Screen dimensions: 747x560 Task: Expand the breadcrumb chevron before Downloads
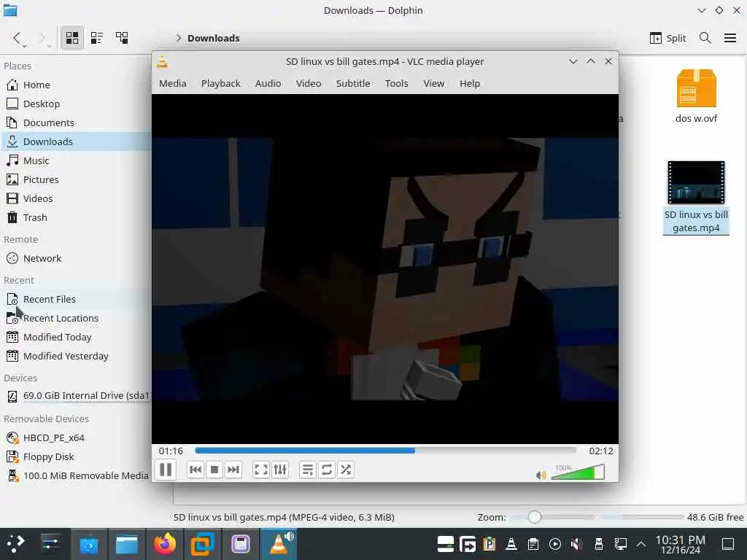coord(179,38)
